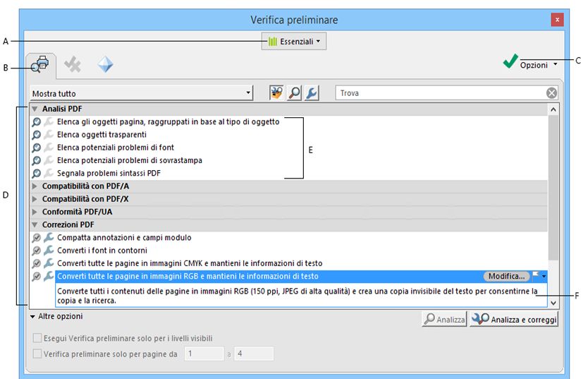Switch to the Standards tab with diamond icon
Screen dimensions: 588x379
105,64
